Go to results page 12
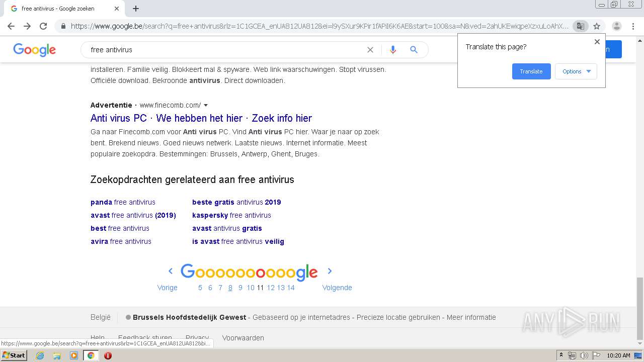This screenshot has width=644, height=362. pyautogui.click(x=271, y=288)
